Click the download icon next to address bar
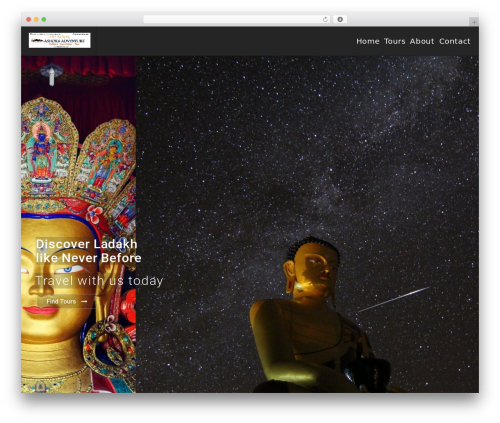Image resolution: width=500 pixels, height=423 pixels. pos(340,19)
